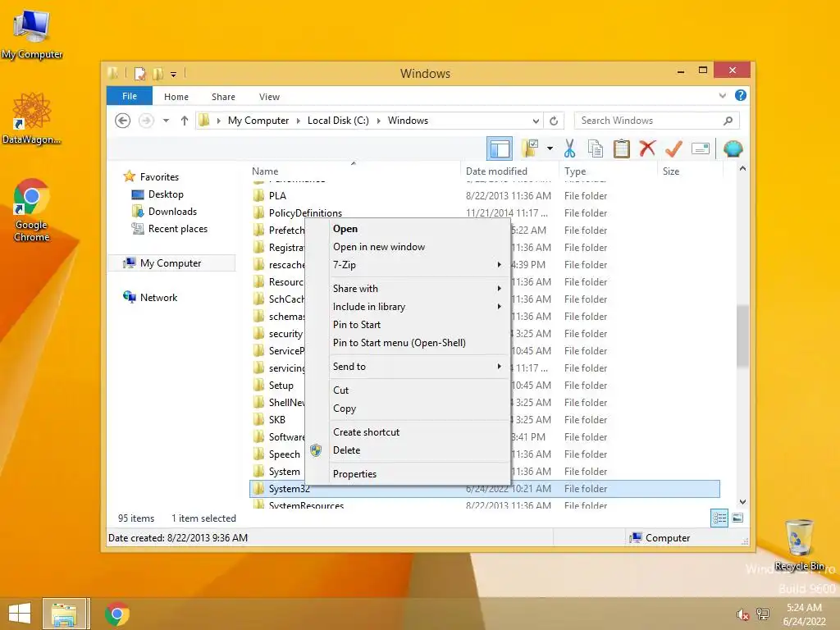Screen dimensions: 840x630
Task: Click the muted volume tray icon
Action: click(742, 614)
